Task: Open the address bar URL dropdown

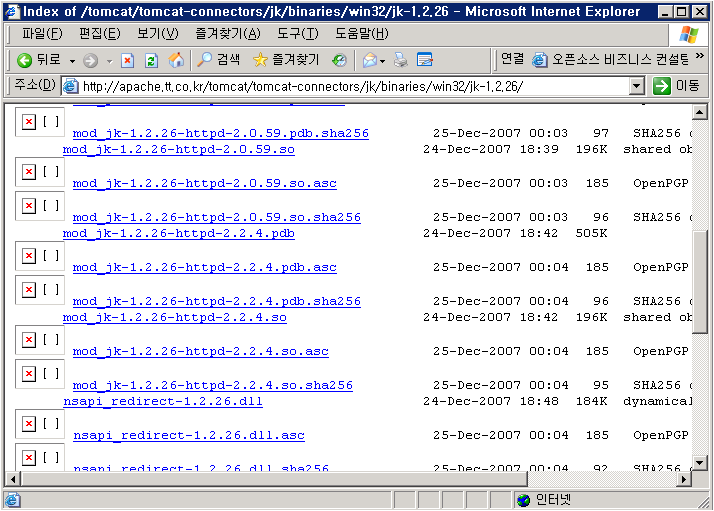Action: click(x=637, y=86)
